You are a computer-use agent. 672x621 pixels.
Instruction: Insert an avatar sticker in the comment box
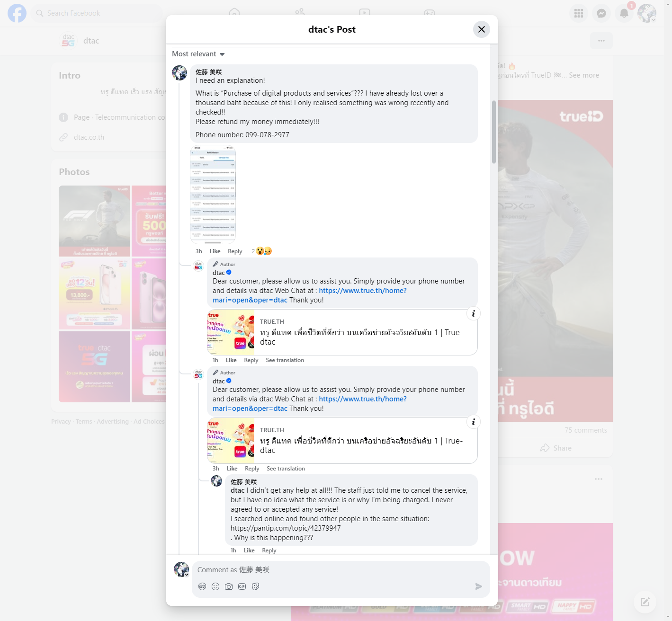pos(202,586)
